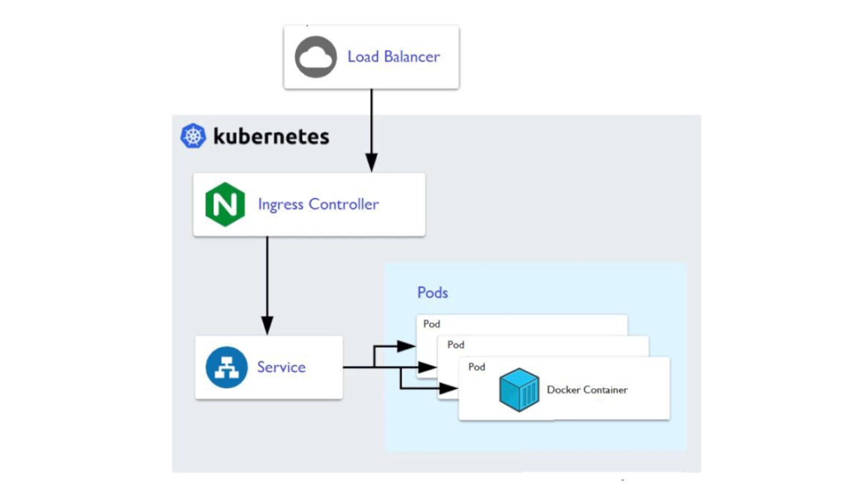Select the middle Pod card label
The height and width of the screenshot is (488, 868).
[x=455, y=345]
